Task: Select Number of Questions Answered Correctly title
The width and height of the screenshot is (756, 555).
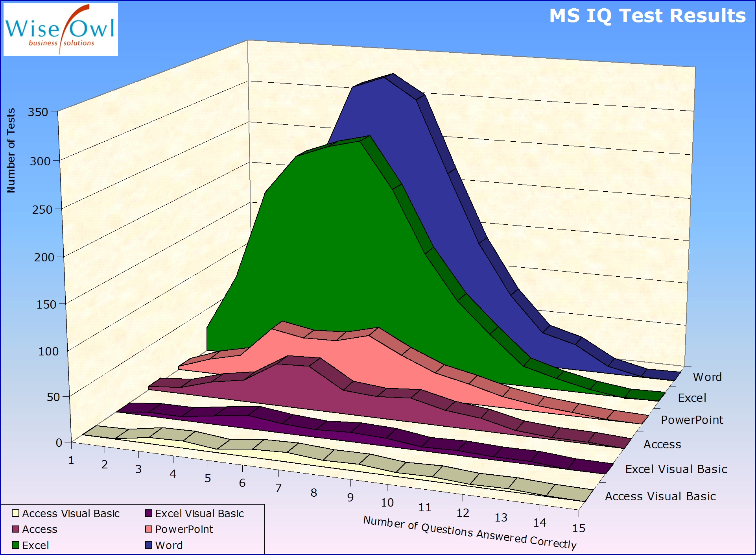Action: click(x=470, y=532)
